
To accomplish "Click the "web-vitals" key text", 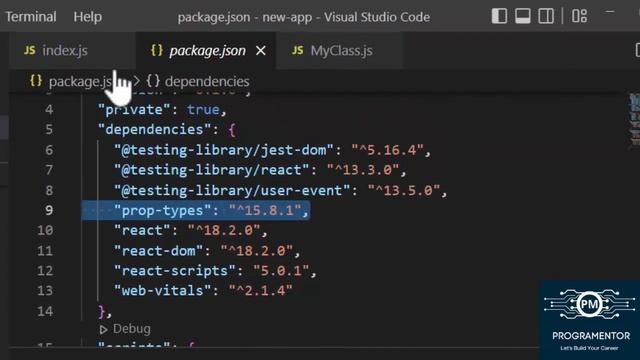I will coord(163,291).
